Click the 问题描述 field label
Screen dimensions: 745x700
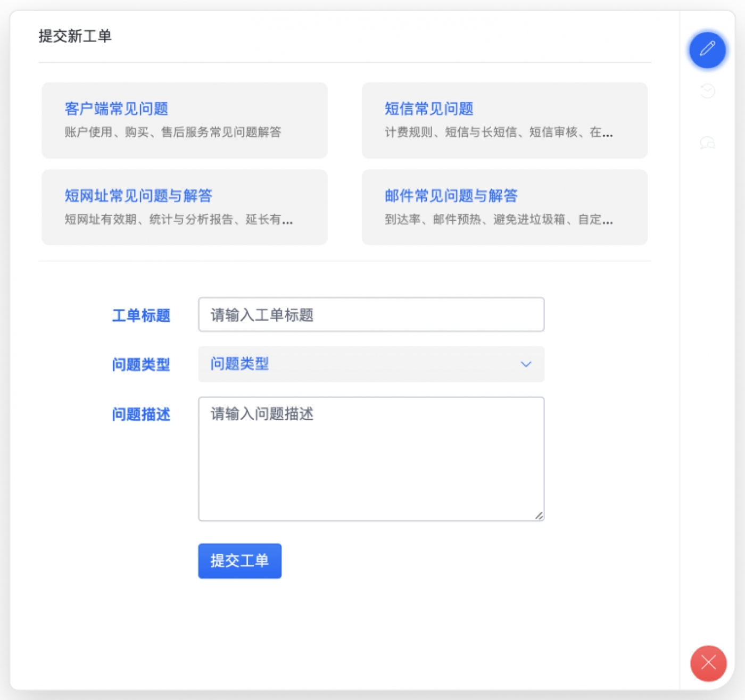pos(141,414)
